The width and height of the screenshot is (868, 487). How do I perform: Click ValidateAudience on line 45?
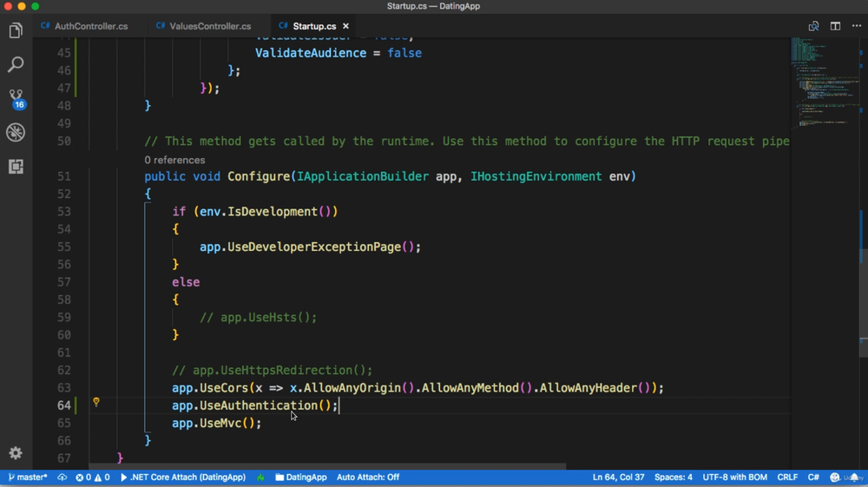coord(311,53)
